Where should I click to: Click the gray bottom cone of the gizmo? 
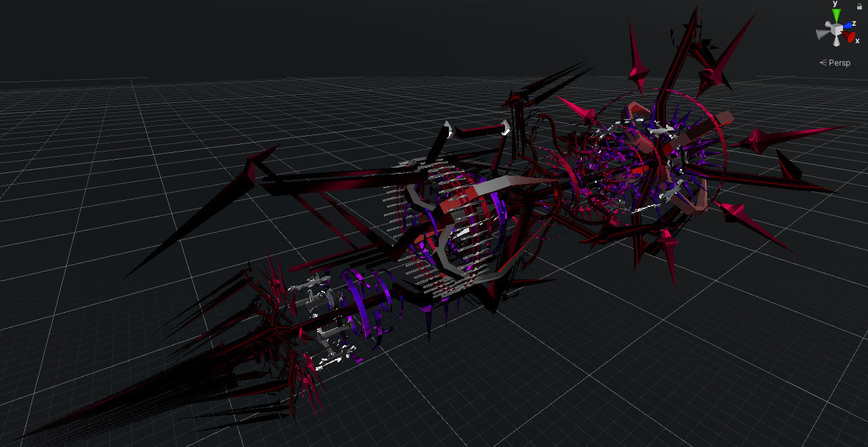click(836, 43)
